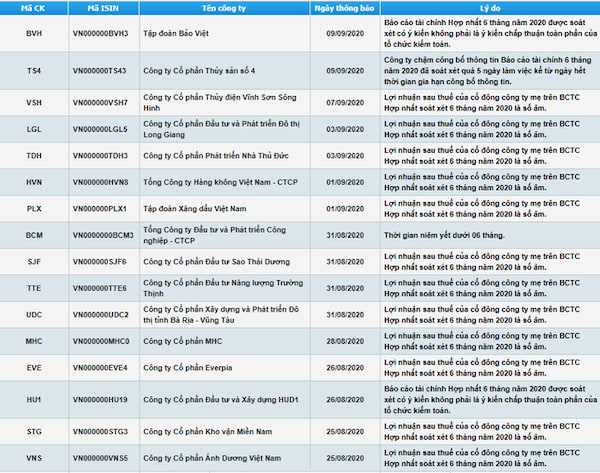The height and width of the screenshot is (473, 600).
Task: Select stock code UDC
Action: click(34, 315)
